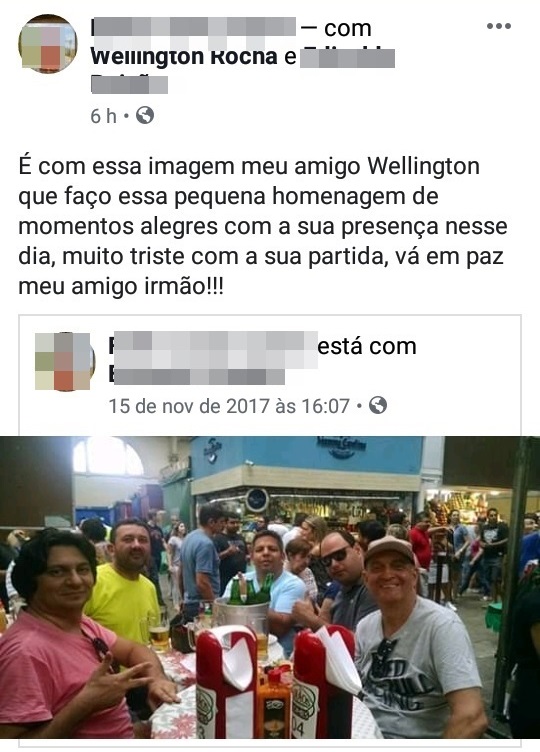Screen dimensions: 540x752
Task: Open the three-dot post options menu
Action: (499, 26)
